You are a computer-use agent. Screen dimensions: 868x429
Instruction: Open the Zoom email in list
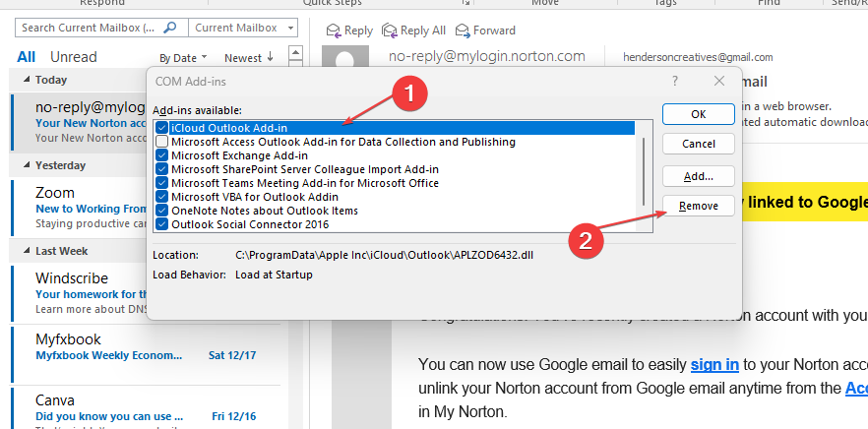click(x=79, y=207)
